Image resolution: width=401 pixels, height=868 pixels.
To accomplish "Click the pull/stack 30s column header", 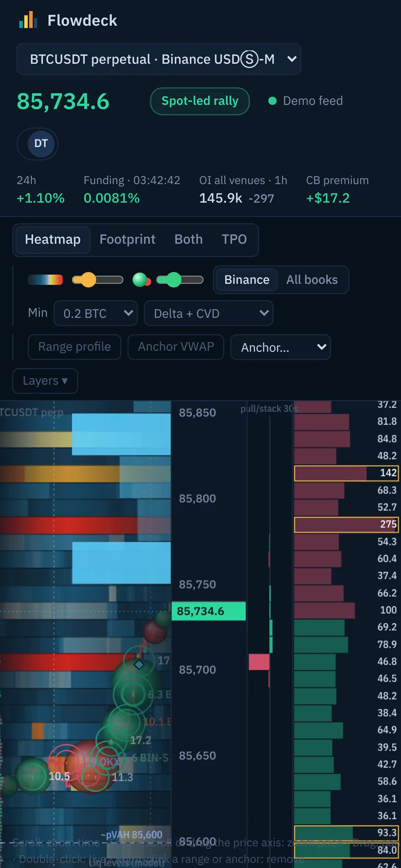I will [269, 409].
